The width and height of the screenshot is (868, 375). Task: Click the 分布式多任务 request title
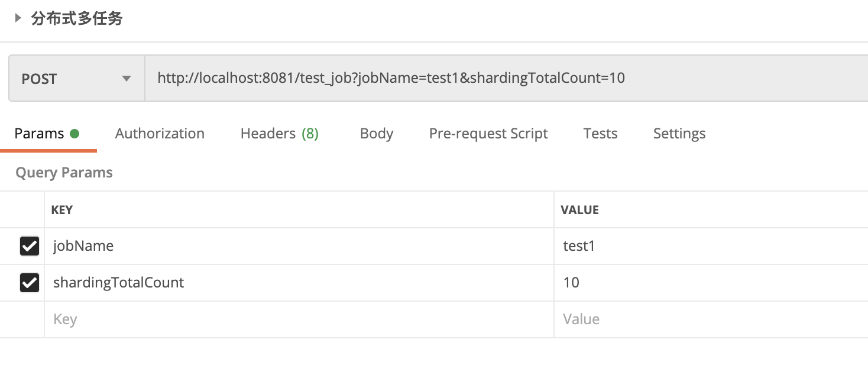click(77, 18)
